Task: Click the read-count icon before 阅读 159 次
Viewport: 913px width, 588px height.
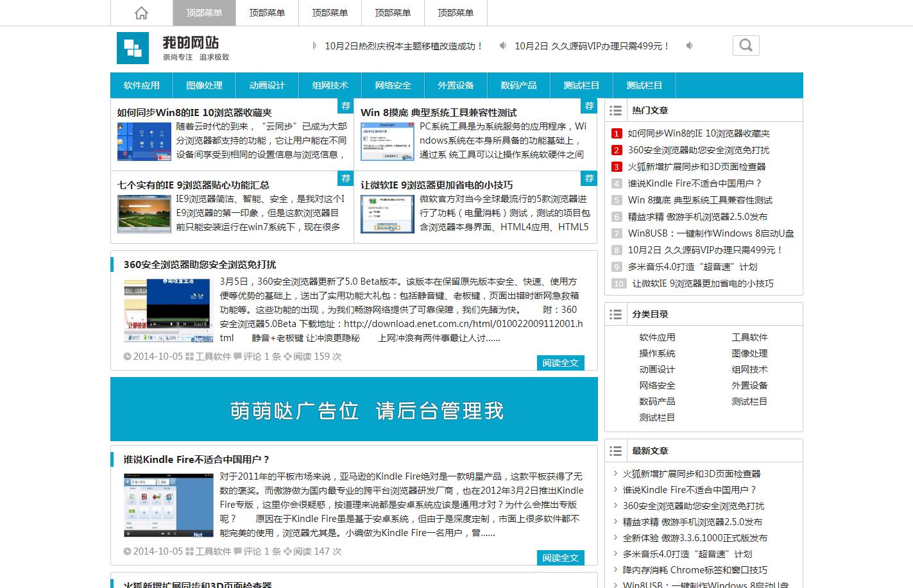Action: coord(286,356)
